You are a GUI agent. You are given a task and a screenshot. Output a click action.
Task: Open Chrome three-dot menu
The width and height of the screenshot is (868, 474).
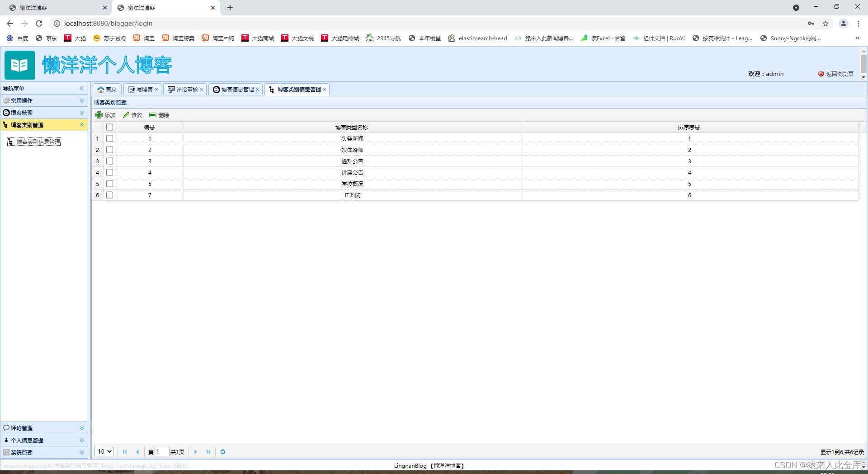[x=858, y=24]
